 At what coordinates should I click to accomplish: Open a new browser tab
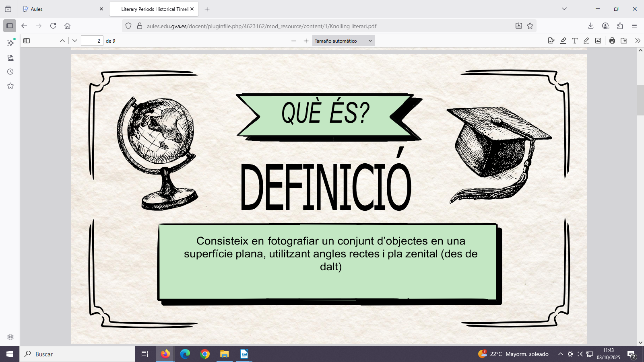[x=207, y=9]
